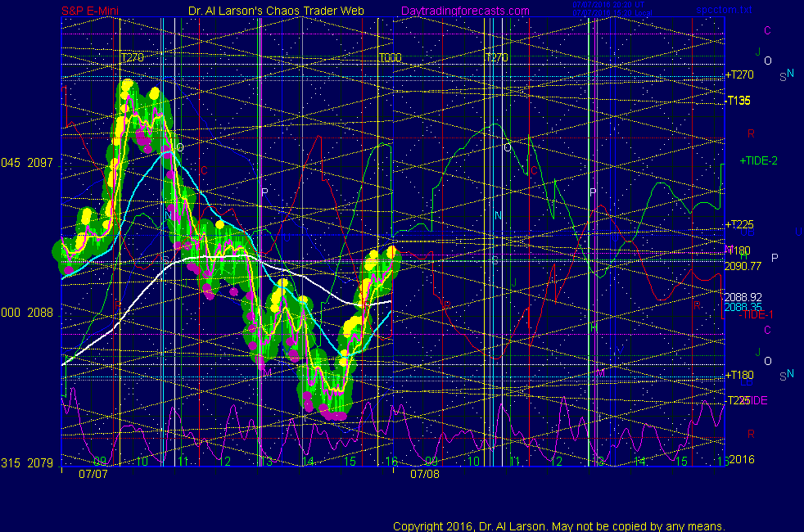This screenshot has height=532, width=804.
Task: Open the Daytradingforecasts.com site label
Action: point(465,11)
